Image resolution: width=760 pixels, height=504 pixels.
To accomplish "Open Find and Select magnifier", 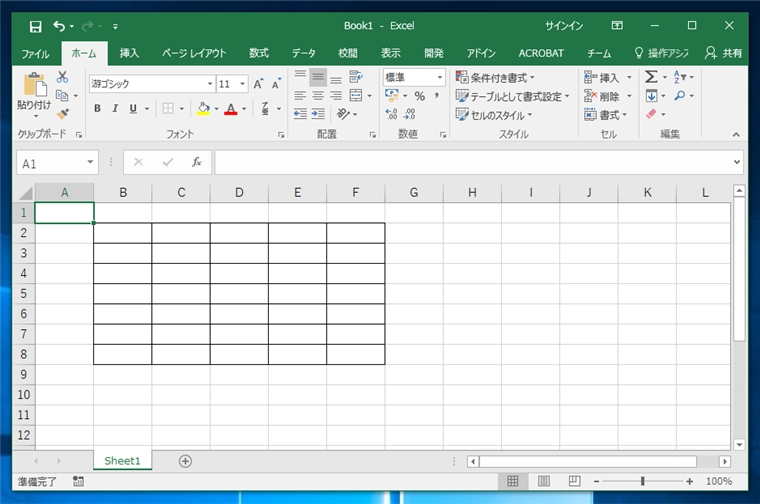I will click(680, 96).
